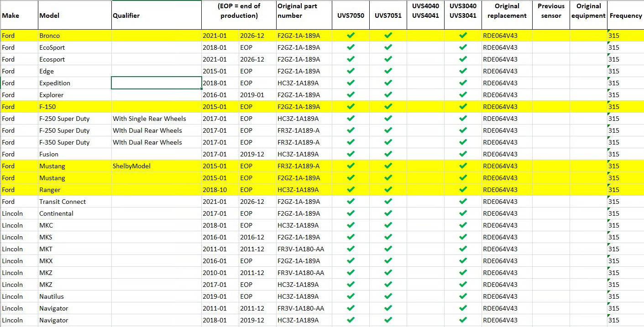
Task: Click the UVS3040 checkmark in the MKX row
Action: (x=463, y=261)
